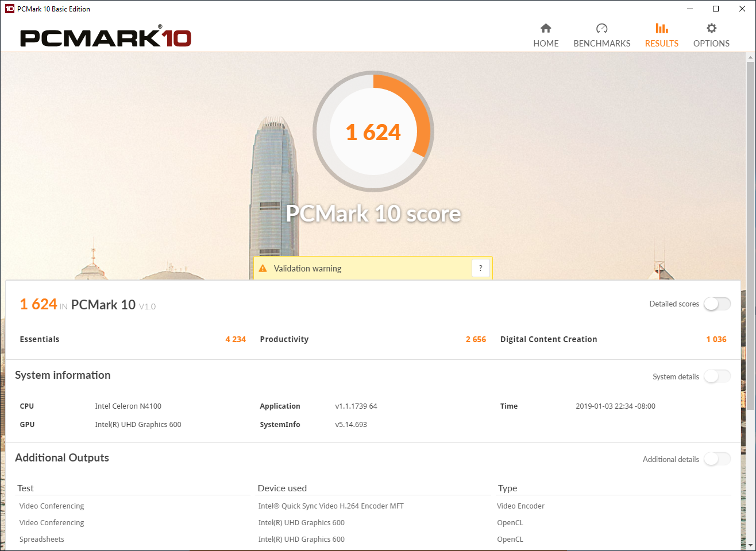Click the Validation warning banner text
Image resolution: width=756 pixels, height=551 pixels.
(307, 268)
